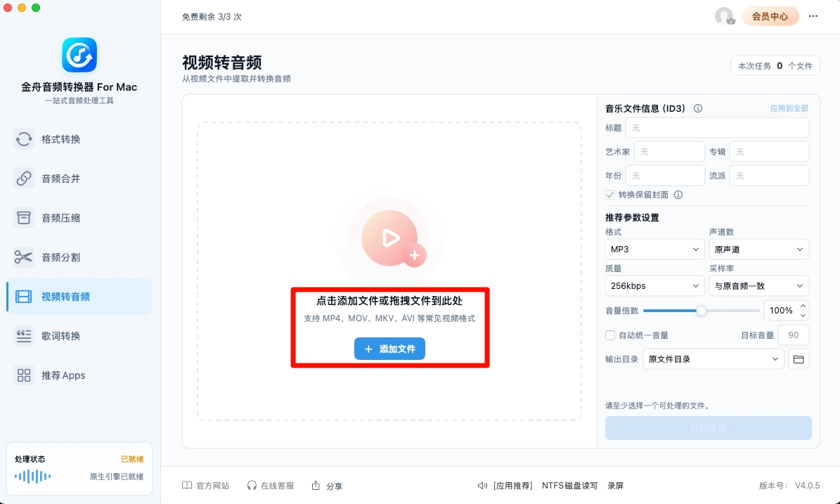Open the 输出目录 原文件目录 dropdown
840x504 pixels.
coord(713,359)
